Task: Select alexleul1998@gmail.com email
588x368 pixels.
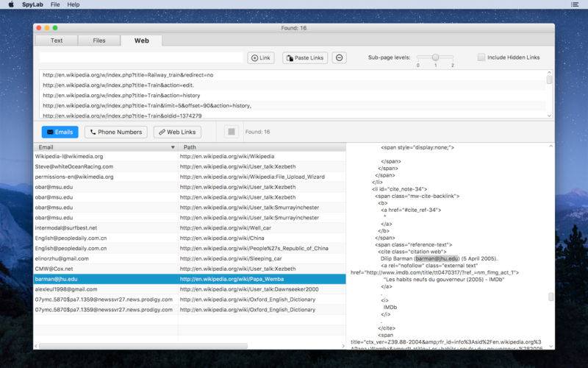Action: tap(66, 289)
